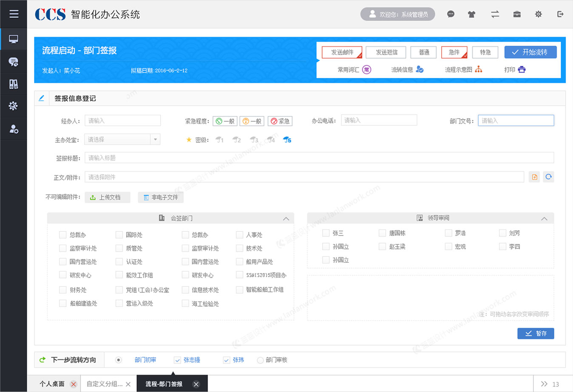Collapse the 领导审阅 panel

tap(544, 218)
